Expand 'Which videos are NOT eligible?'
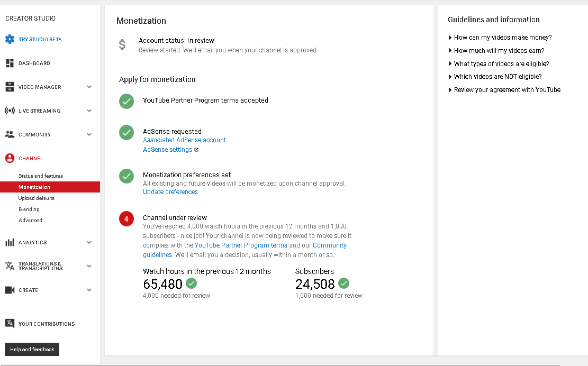 pos(495,76)
